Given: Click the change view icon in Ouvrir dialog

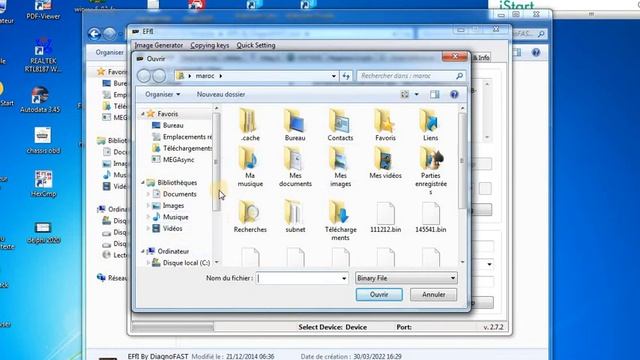Looking at the screenshot, I should (404, 94).
